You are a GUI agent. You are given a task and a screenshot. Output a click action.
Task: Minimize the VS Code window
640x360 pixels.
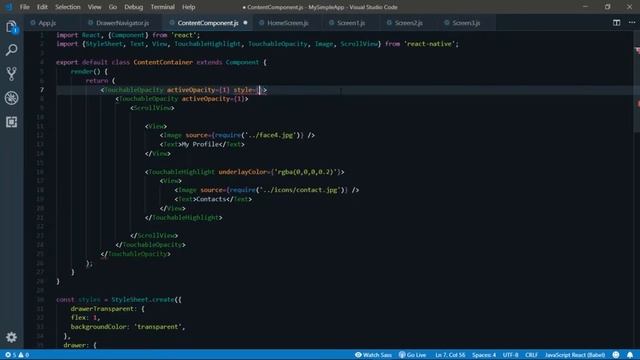(585, 7)
